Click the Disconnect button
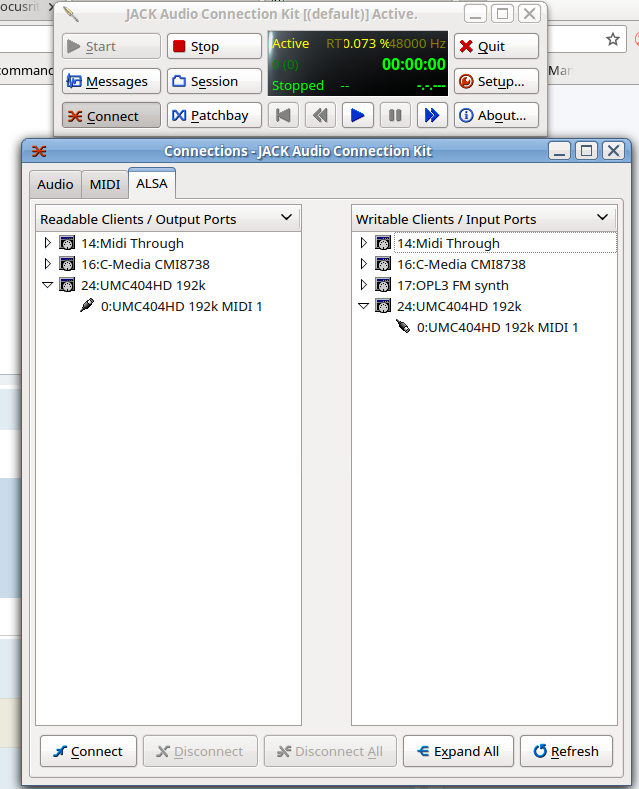 click(200, 751)
